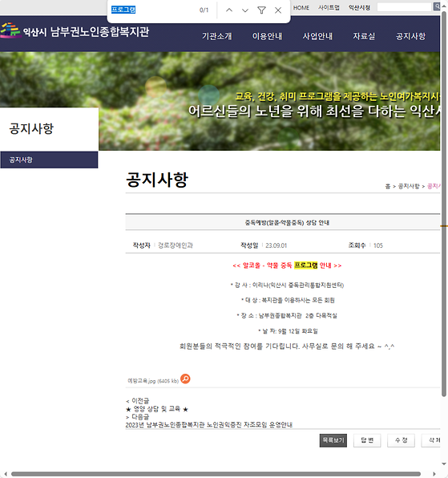This screenshot has width=448, height=478.
Task: Click the 수정 button
Action: [401, 440]
